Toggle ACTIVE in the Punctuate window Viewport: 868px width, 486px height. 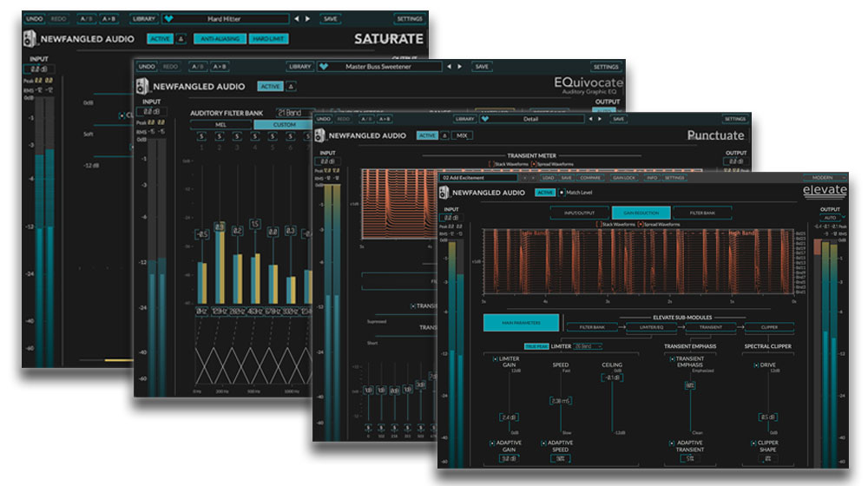(x=427, y=135)
